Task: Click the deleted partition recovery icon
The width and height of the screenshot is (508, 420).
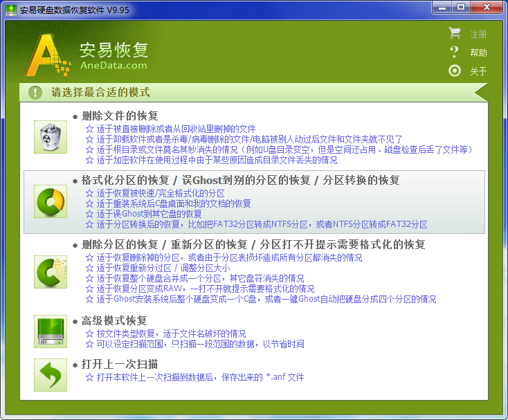Action: (x=51, y=272)
